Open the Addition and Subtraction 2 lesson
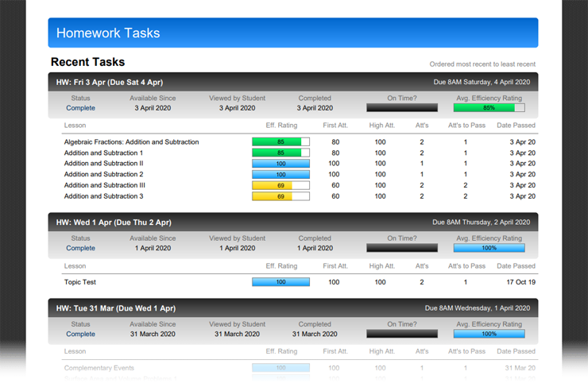The height and width of the screenshot is (383, 588). pos(103,174)
